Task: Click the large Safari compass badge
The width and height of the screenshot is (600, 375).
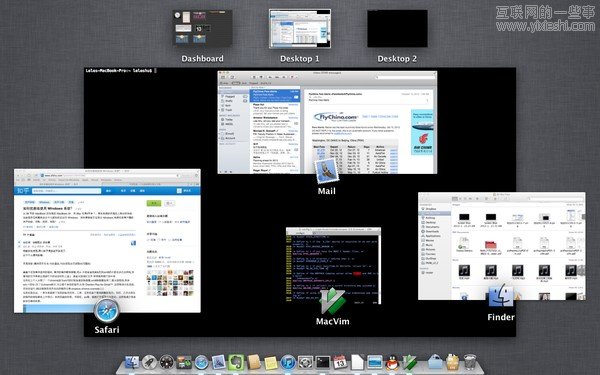Action: pos(106,311)
